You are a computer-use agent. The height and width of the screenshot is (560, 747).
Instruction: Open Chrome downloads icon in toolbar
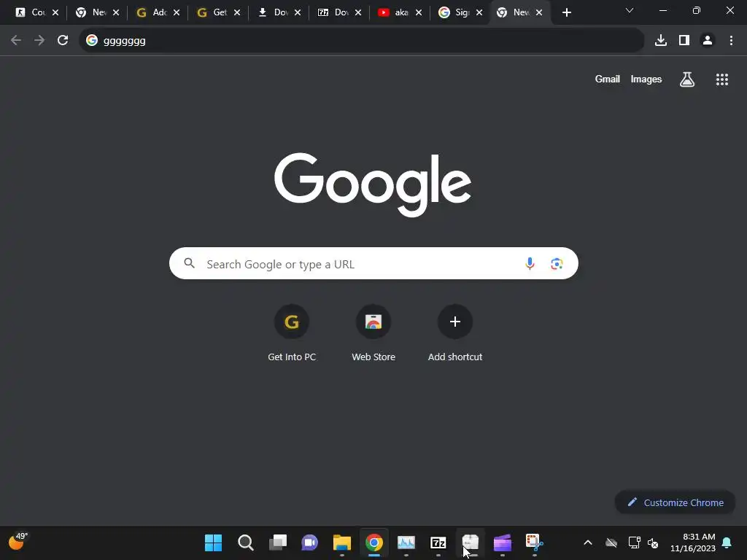(661, 41)
